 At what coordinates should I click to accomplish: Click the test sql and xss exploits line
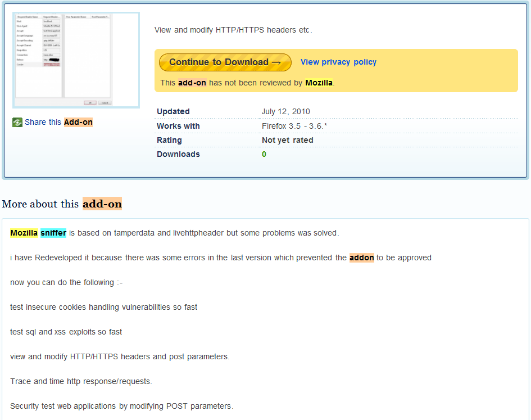[x=66, y=332]
